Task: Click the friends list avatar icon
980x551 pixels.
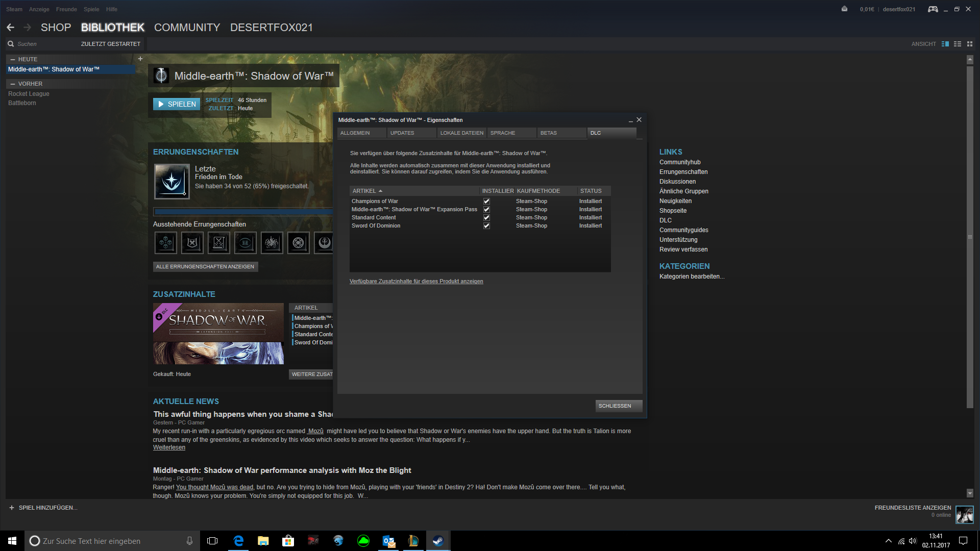Action: [x=964, y=514]
